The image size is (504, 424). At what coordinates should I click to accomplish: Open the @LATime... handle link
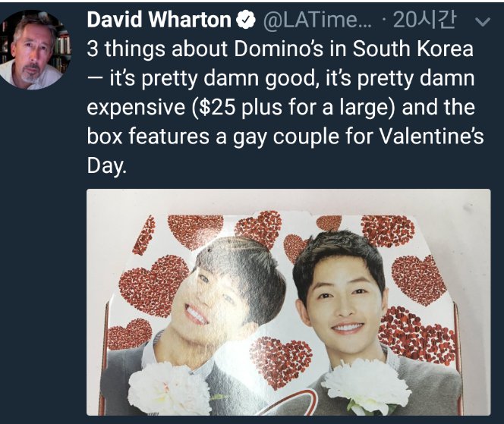pyautogui.click(x=317, y=20)
